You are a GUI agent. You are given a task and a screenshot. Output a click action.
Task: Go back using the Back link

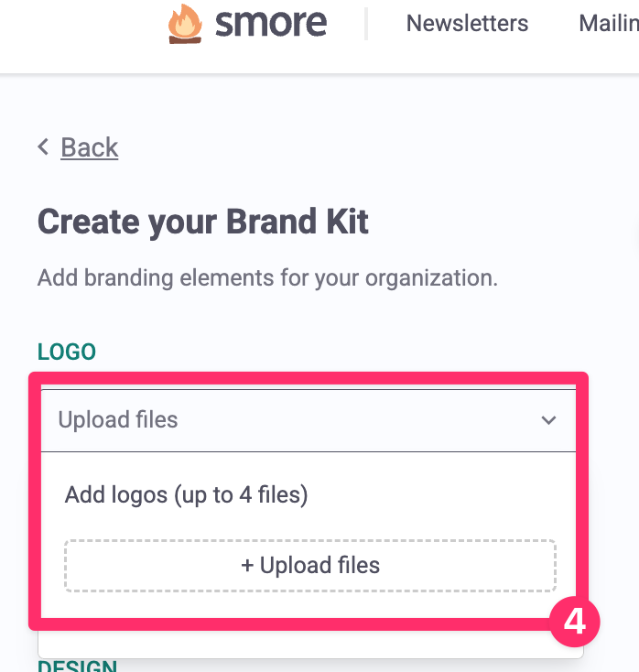[x=90, y=147]
